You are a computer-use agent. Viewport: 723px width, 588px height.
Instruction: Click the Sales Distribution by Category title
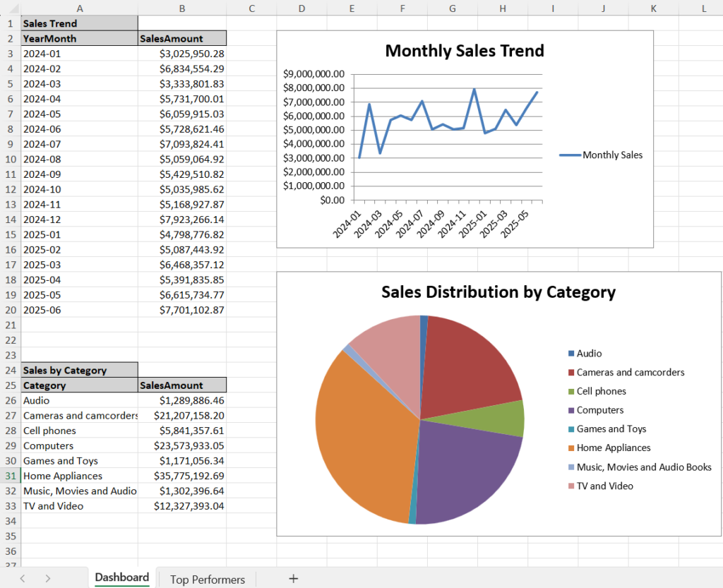coord(498,292)
